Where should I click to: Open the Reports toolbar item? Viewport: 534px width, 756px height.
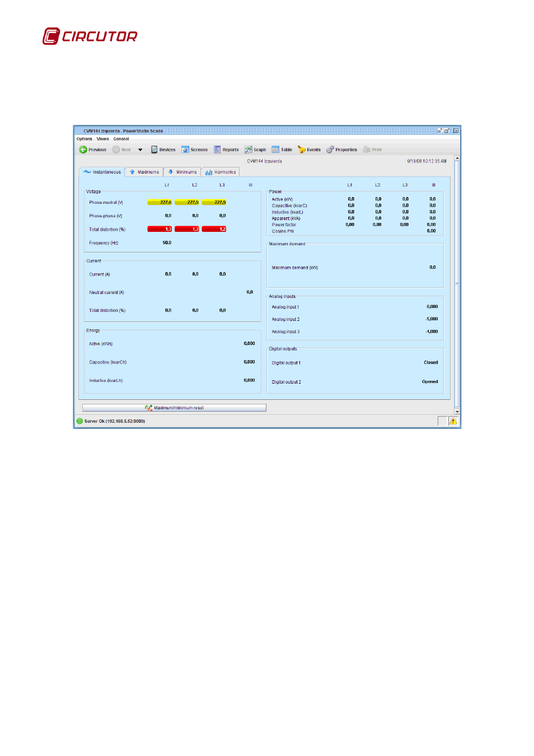click(x=226, y=150)
